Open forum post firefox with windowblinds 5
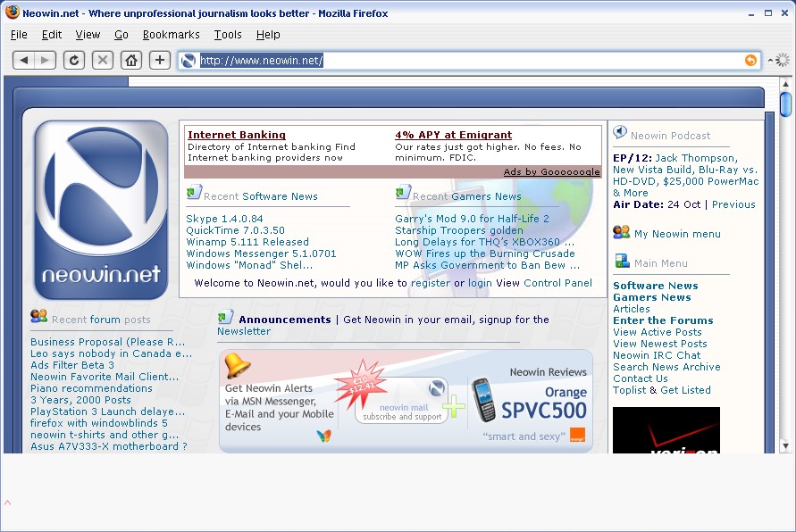The width and height of the screenshot is (796, 532). 99,423
